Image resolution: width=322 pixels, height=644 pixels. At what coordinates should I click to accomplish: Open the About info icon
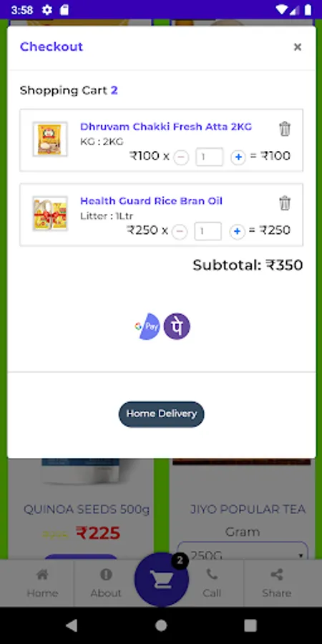pyautogui.click(x=106, y=574)
